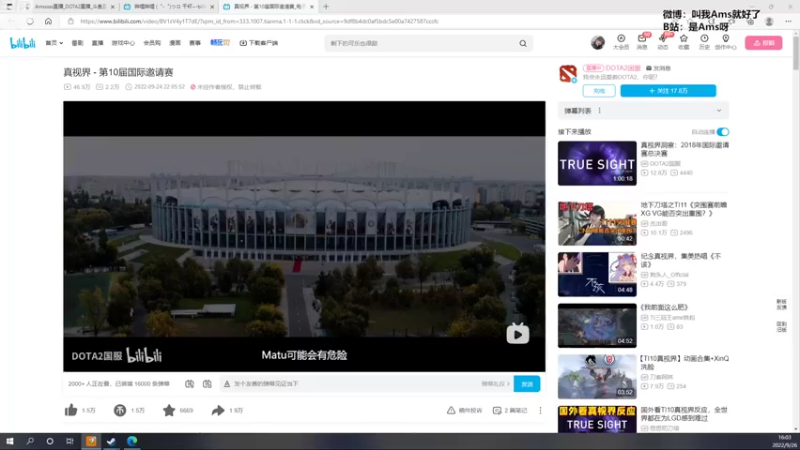Open Windows Start menu
Image resolution: width=800 pixels, height=450 pixels.
pyautogui.click(x=10, y=441)
